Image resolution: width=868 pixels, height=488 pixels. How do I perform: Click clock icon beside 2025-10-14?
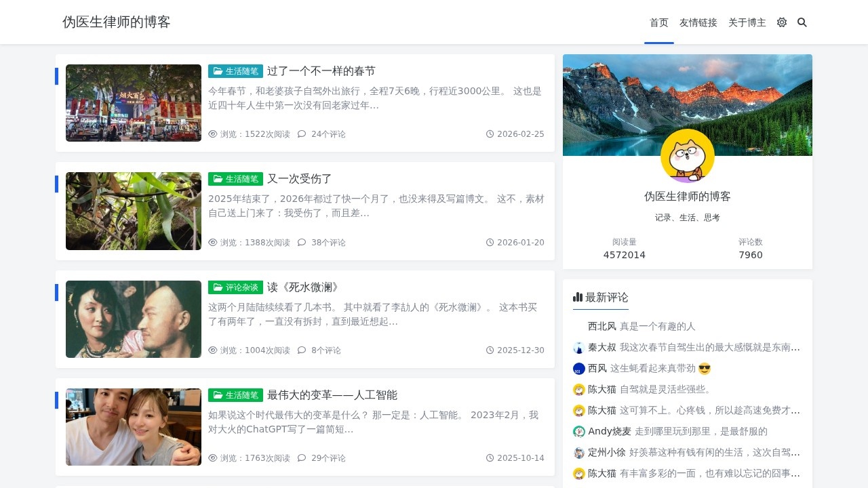[490, 458]
